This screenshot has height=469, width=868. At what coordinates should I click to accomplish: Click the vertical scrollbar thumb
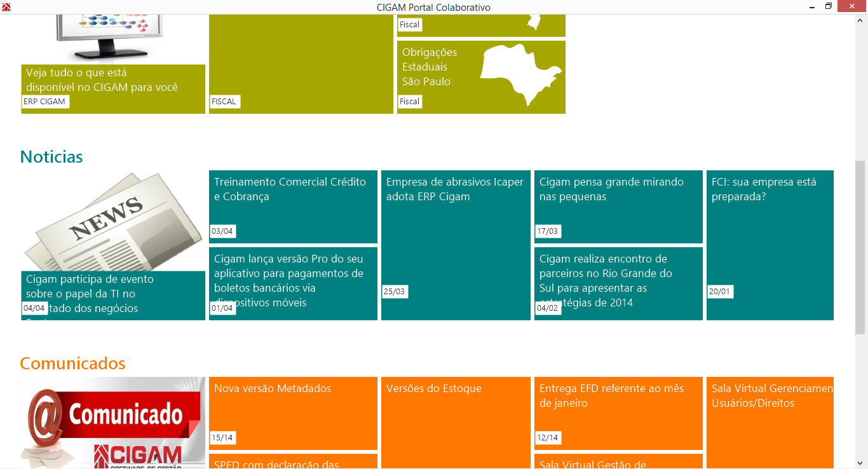point(860,247)
